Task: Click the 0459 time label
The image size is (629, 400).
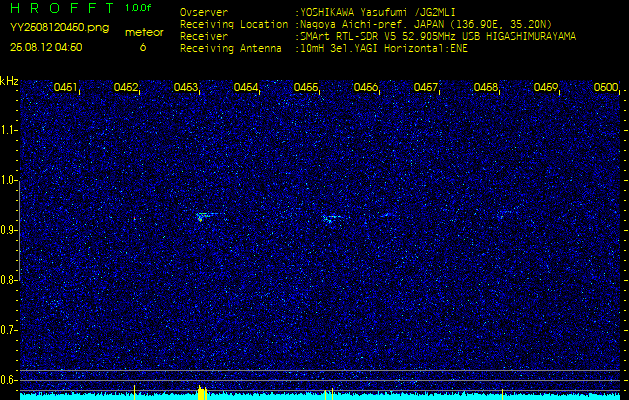Action: pos(546,87)
